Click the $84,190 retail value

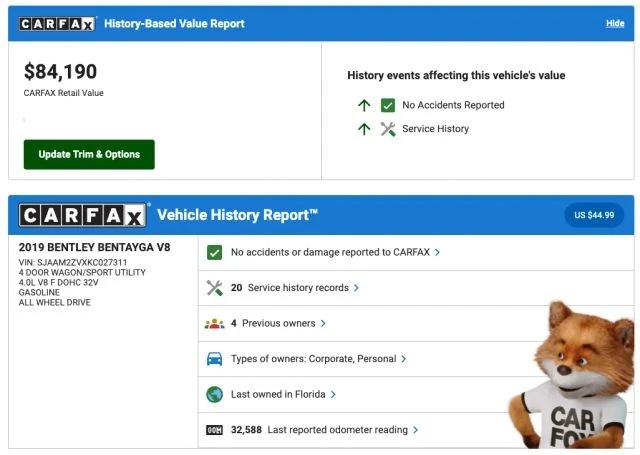(x=60, y=71)
